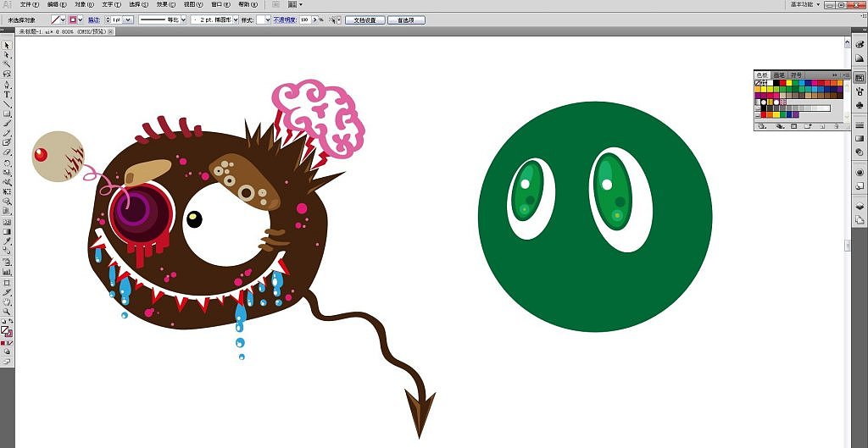Image resolution: width=868 pixels, height=448 pixels.
Task: Open the 对象 (Object) menu
Action: point(84,4)
